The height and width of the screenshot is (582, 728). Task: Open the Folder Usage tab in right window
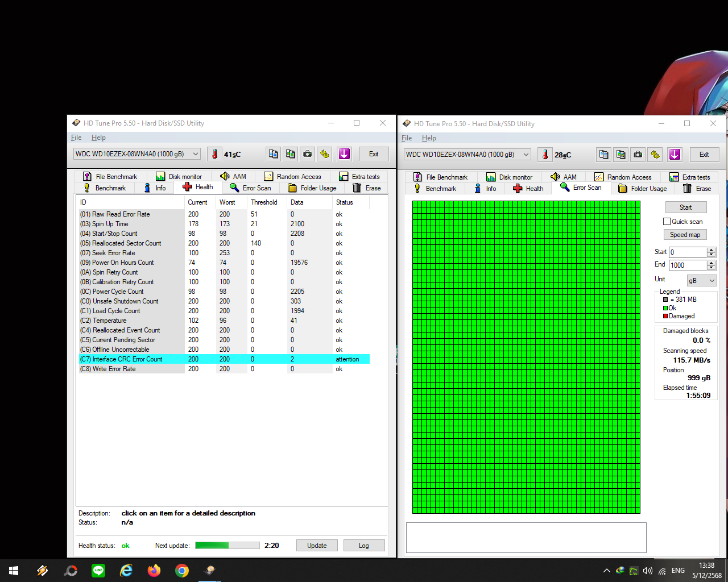[x=643, y=189]
